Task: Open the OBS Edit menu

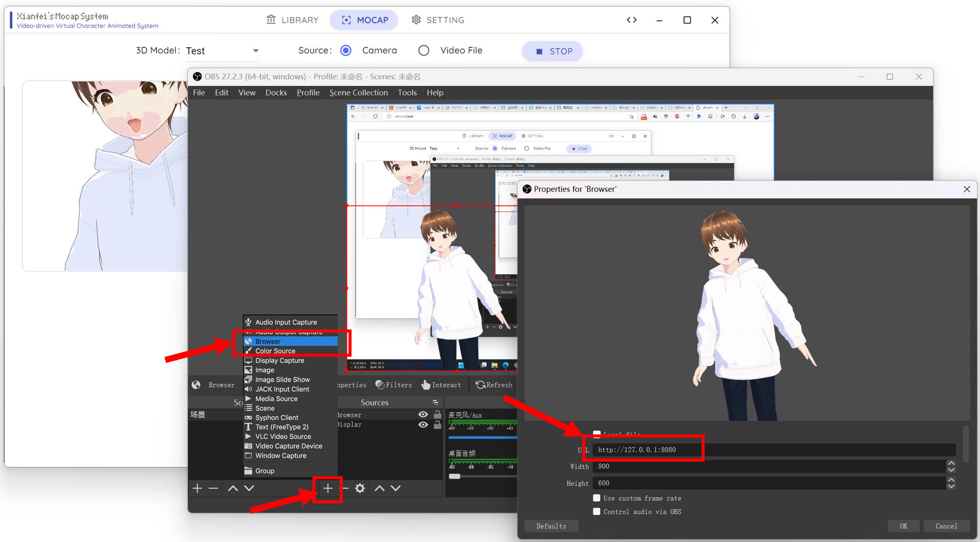Action: (221, 93)
